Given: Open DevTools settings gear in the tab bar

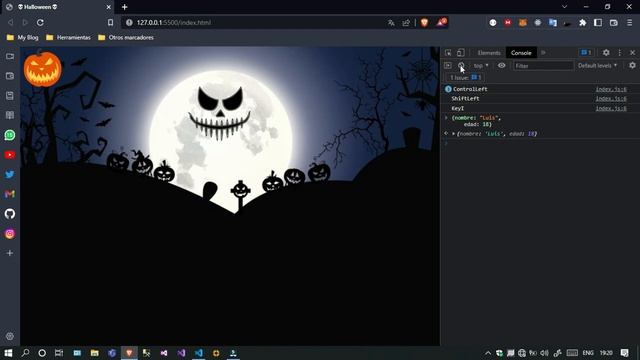Looking at the screenshot, I should pos(606,53).
